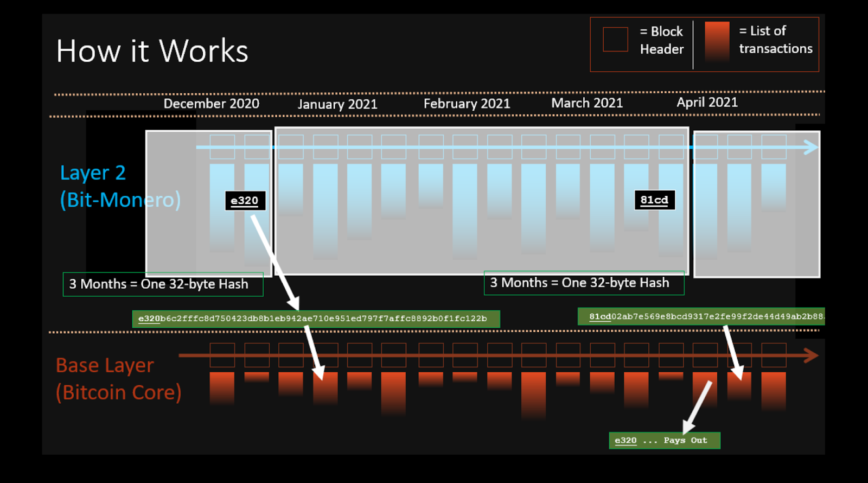Select the "February 2021" month label

point(467,104)
